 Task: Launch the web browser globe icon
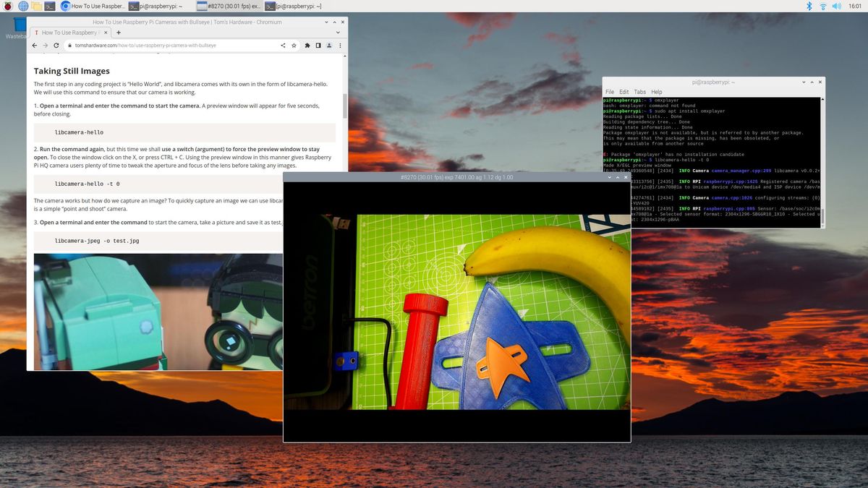click(x=23, y=6)
